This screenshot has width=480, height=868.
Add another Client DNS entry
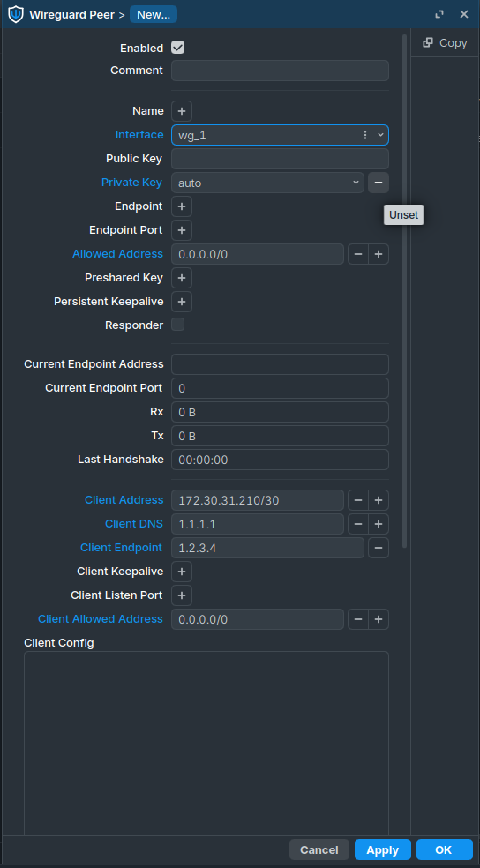(x=379, y=524)
